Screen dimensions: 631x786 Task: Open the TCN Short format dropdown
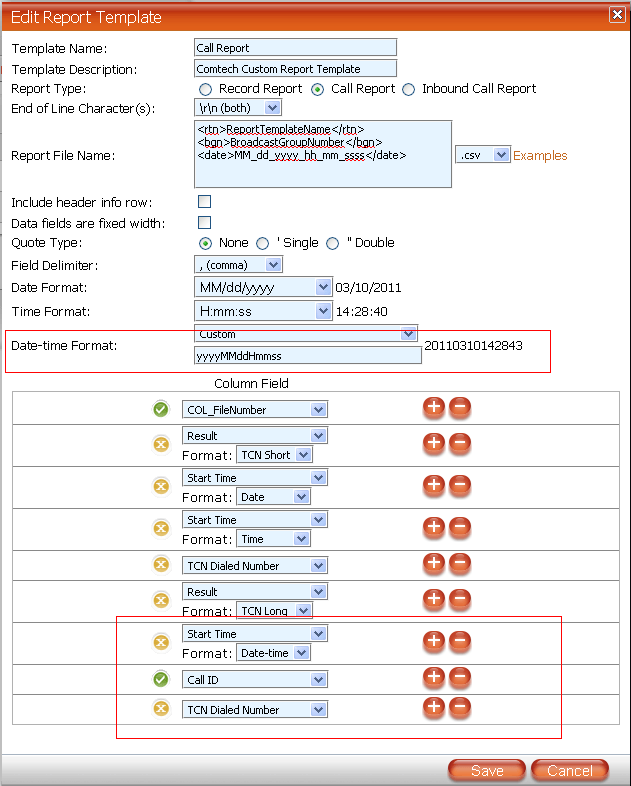[x=274, y=455]
